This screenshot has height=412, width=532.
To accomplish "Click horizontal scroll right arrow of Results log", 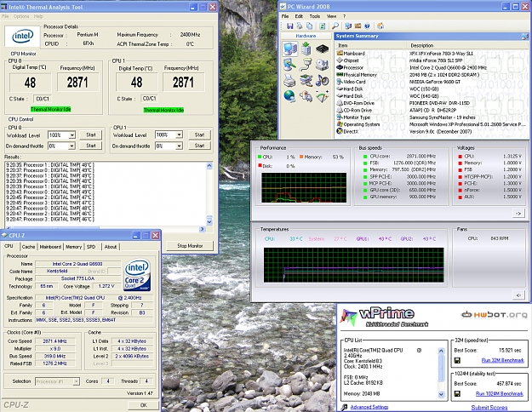I will pos(203,229).
